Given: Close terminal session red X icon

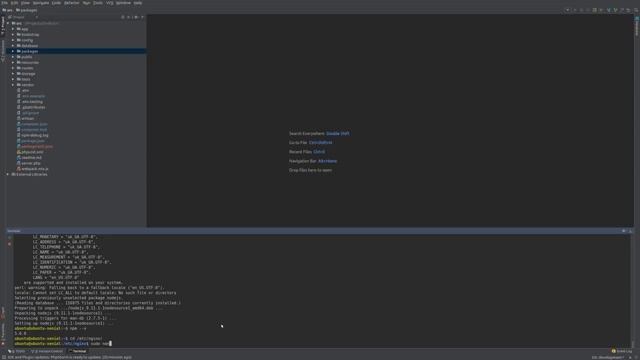Looking at the screenshot, I should (9, 244).
